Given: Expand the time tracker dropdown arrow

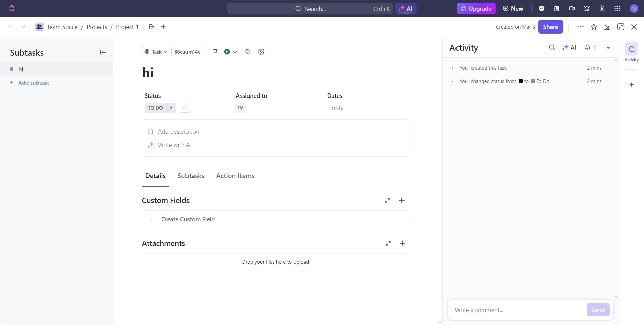Looking at the screenshot, I should pos(235,52).
